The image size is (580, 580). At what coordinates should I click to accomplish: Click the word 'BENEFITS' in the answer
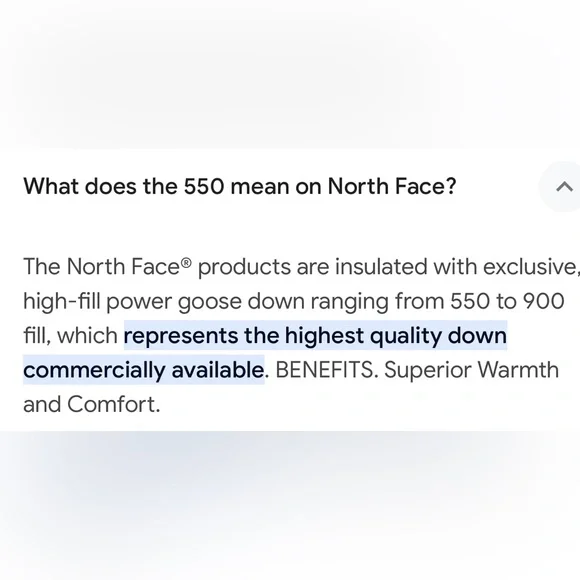(324, 370)
